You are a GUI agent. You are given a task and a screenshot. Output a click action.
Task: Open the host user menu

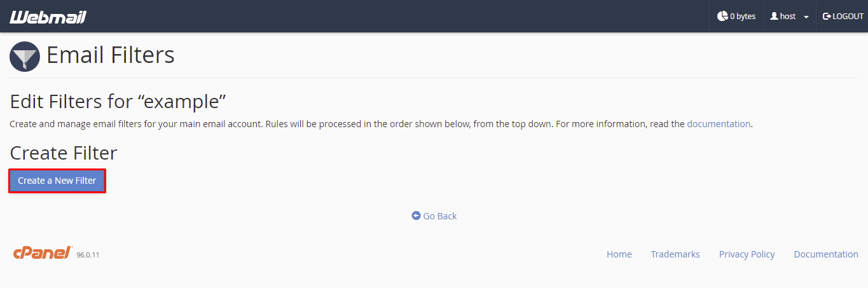[789, 17]
